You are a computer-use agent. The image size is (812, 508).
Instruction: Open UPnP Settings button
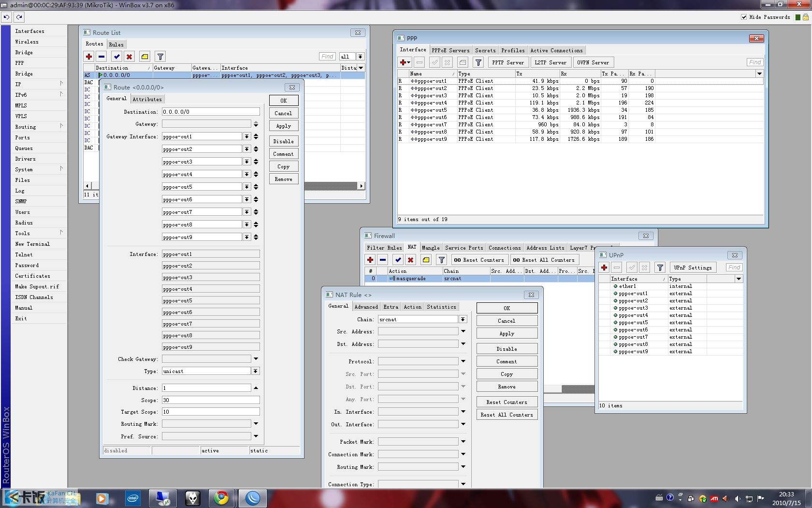[693, 268]
